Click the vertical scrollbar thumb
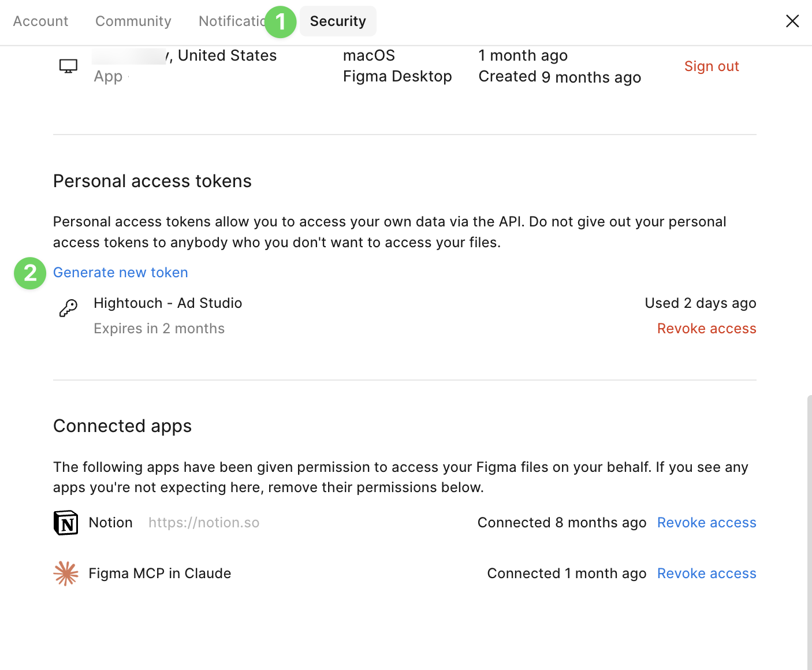Screen dimensions: 812x670 (810, 531)
